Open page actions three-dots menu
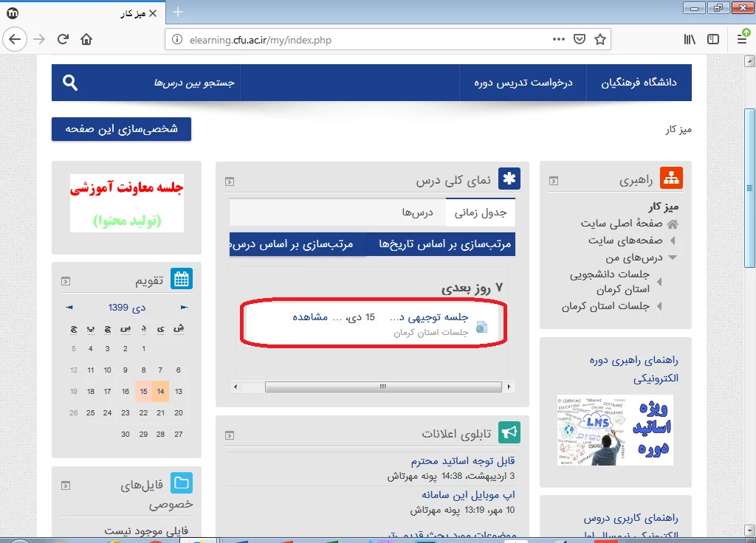 [x=559, y=39]
